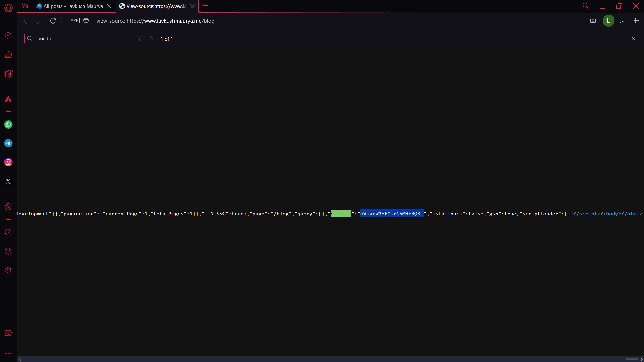Open sidebar three-dots more menu
Screen dimensions: 644x362
8,354
